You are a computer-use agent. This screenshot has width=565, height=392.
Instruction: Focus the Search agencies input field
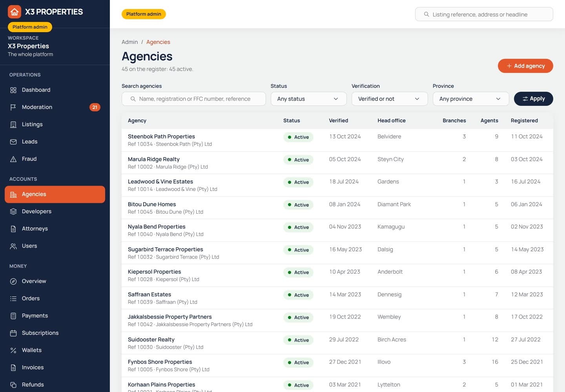coord(194,99)
